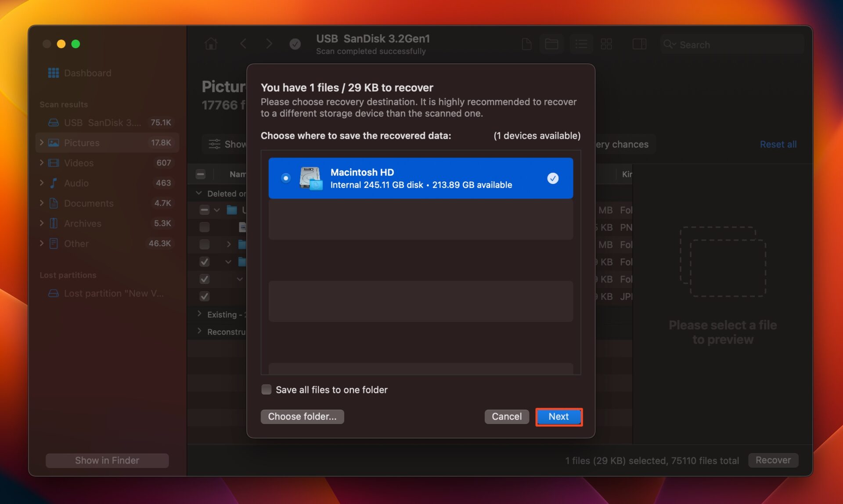Click the Next button

(x=558, y=417)
